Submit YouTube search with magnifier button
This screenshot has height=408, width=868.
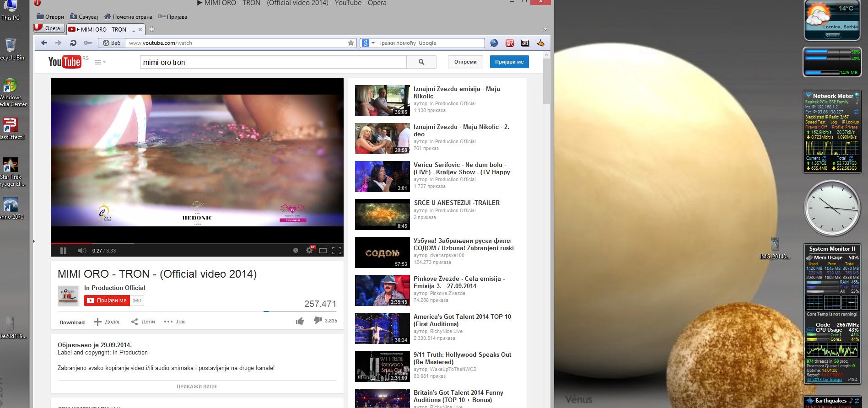[x=421, y=62]
